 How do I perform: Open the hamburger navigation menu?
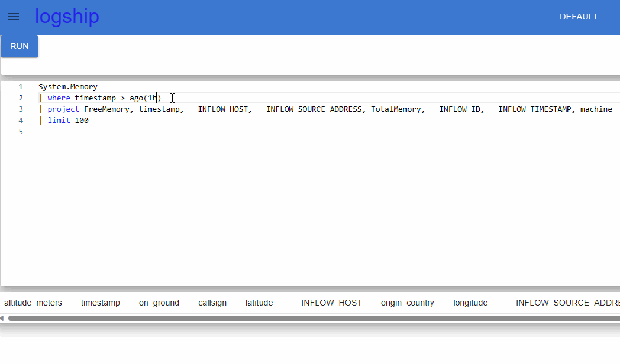click(x=14, y=17)
